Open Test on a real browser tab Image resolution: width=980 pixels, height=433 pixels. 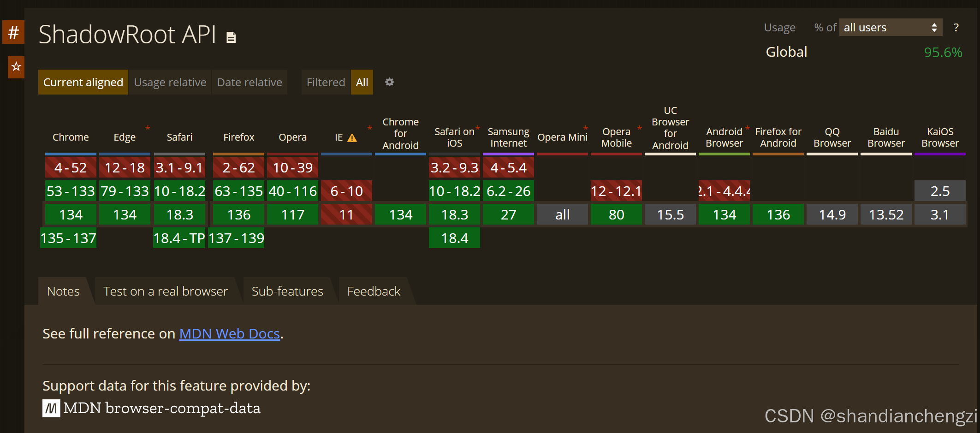[165, 291]
